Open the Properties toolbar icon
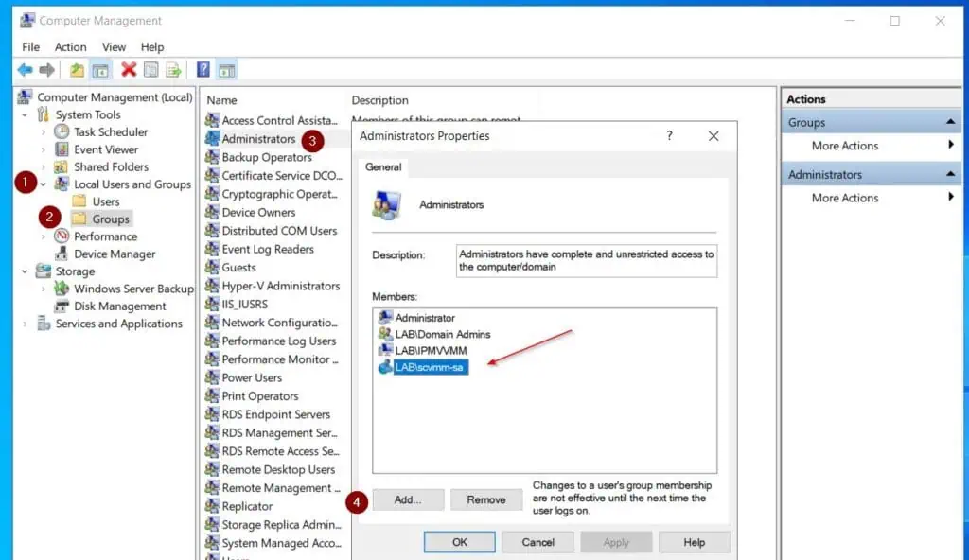969x560 pixels. click(x=150, y=70)
